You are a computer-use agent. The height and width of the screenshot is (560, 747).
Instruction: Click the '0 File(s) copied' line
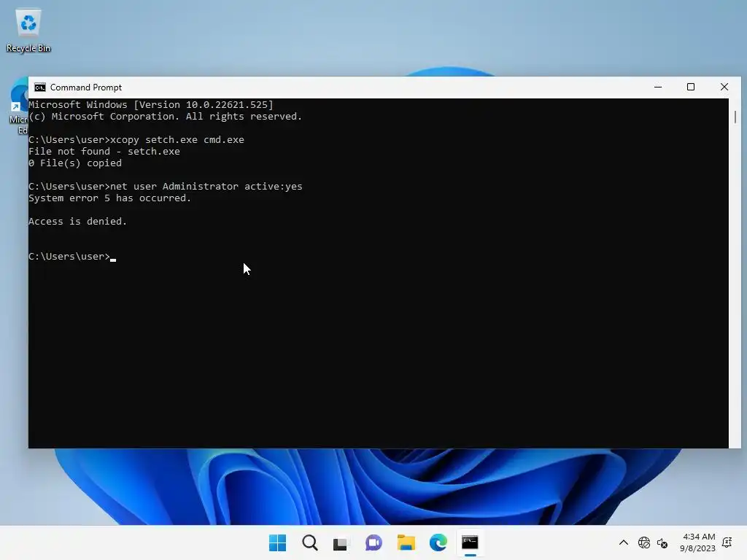75,163
